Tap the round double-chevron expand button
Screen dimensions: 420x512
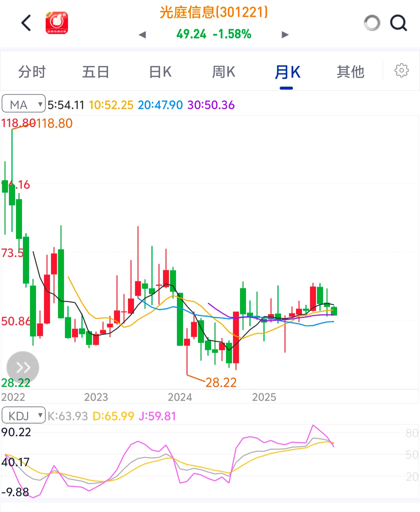coord(23,367)
